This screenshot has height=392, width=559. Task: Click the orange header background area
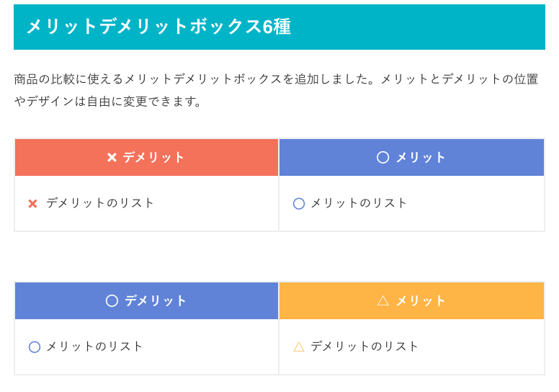coord(411,300)
